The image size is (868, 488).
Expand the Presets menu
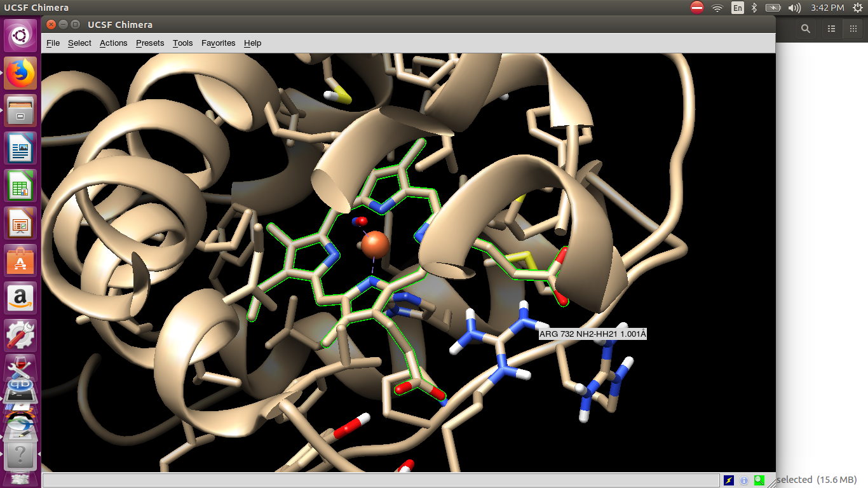coord(150,43)
